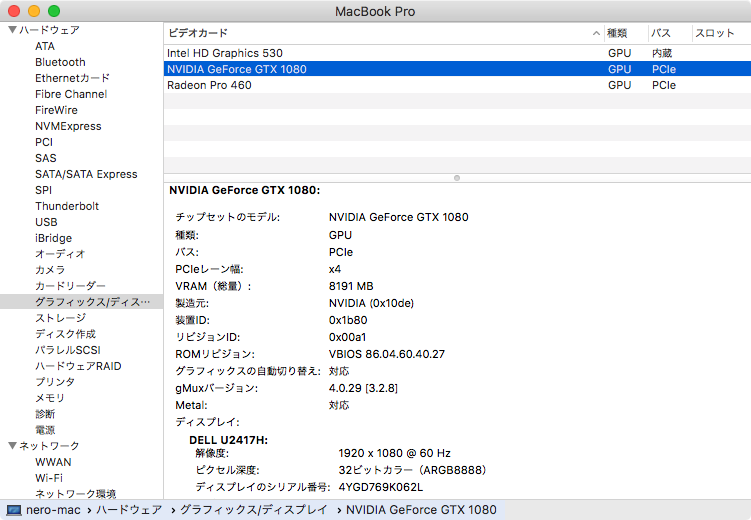Viewport: 751px width, 520px height.
Task: Click the yellow minimize window button
Action: point(34,11)
